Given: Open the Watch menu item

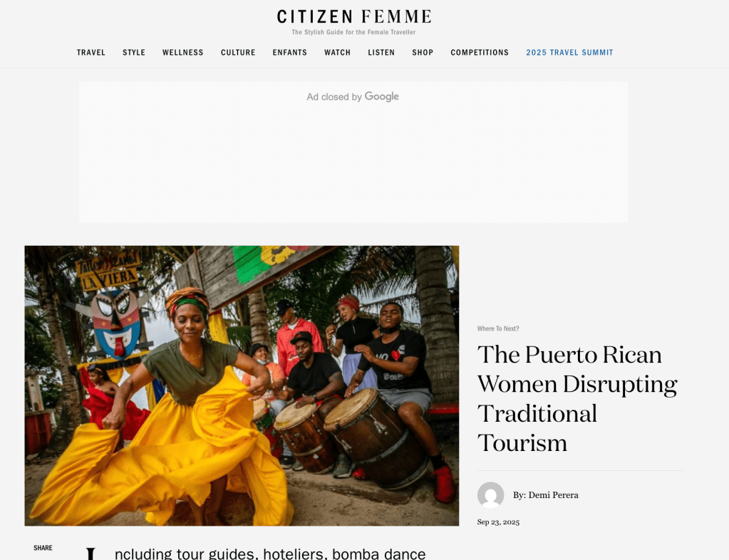Looking at the screenshot, I should click(338, 53).
